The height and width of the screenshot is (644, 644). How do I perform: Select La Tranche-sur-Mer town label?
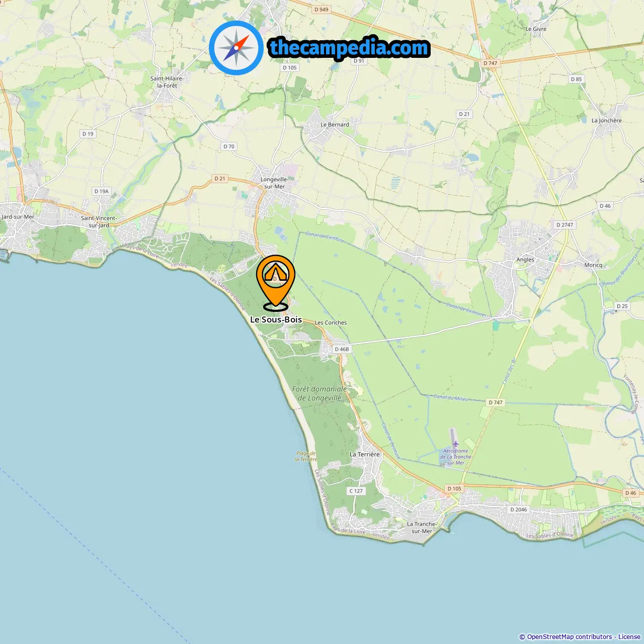pyautogui.click(x=422, y=527)
